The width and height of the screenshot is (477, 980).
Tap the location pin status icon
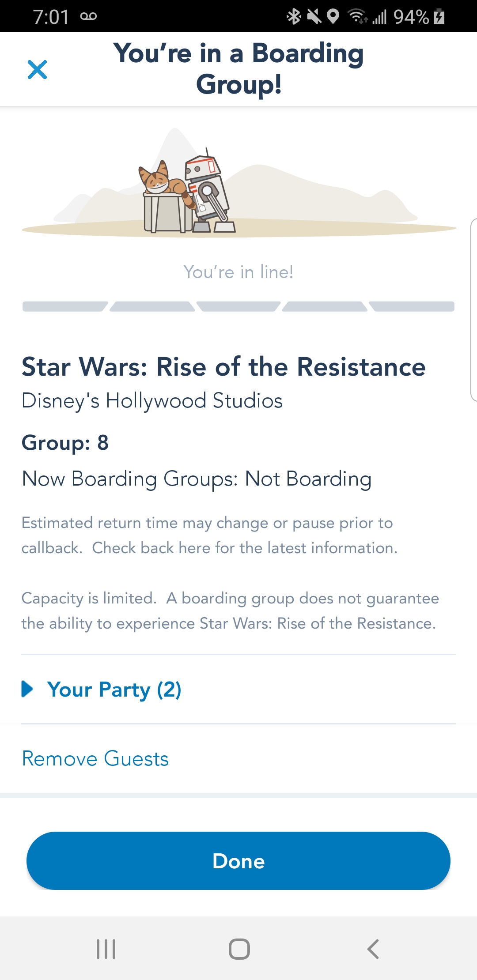333,17
